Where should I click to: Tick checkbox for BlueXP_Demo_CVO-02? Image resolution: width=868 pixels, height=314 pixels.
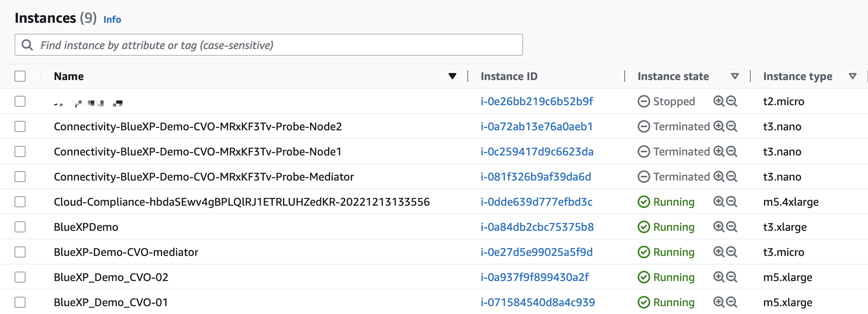(x=20, y=277)
